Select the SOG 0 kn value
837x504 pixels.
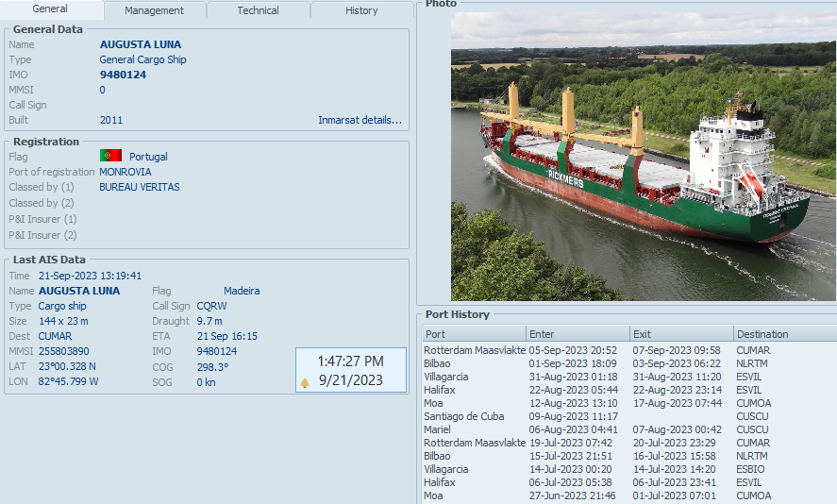point(206,382)
